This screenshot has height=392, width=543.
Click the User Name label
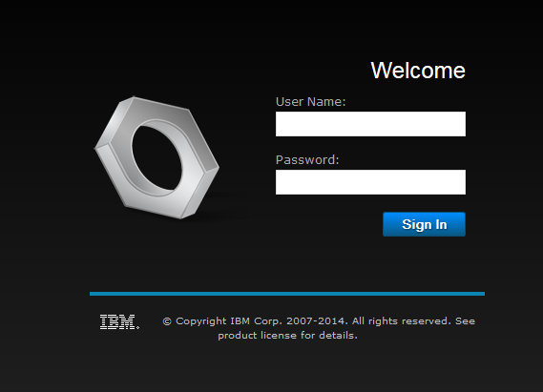click(x=311, y=102)
